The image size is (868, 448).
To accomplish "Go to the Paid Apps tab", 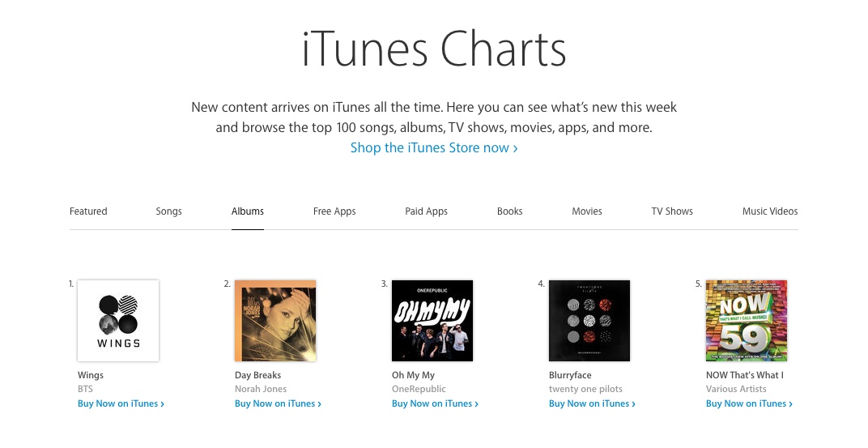I will coord(427,211).
